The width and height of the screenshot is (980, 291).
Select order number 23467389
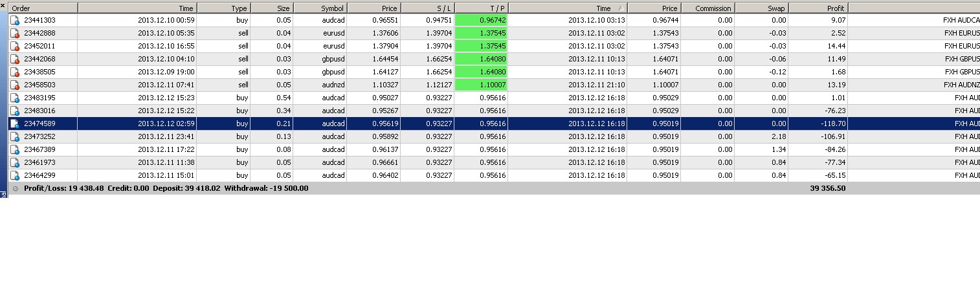(39, 149)
